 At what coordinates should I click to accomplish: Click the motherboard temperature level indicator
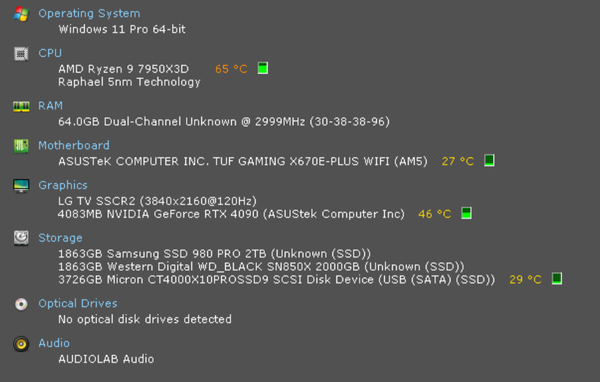tap(489, 160)
